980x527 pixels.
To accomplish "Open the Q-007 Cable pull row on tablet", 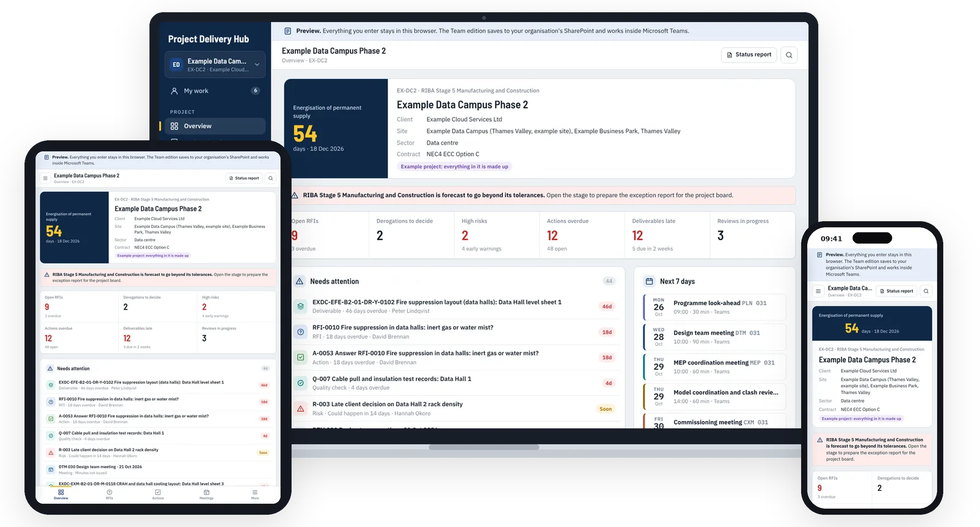I will pyautogui.click(x=158, y=436).
